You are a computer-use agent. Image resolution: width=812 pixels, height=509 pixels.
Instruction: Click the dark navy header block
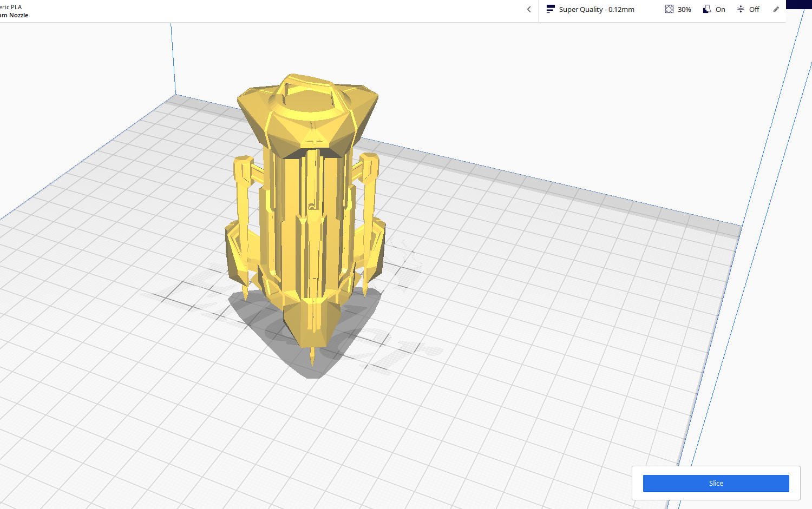pyautogui.click(x=799, y=4)
